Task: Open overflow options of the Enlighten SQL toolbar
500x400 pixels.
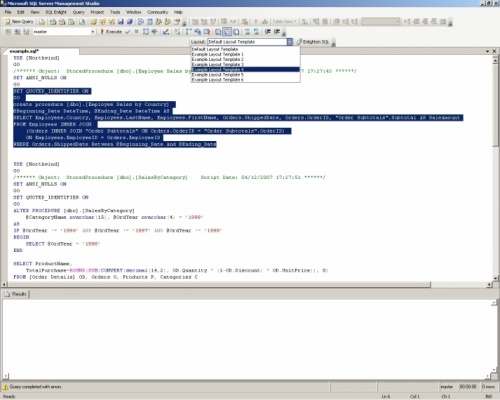Action: pyautogui.click(x=333, y=43)
